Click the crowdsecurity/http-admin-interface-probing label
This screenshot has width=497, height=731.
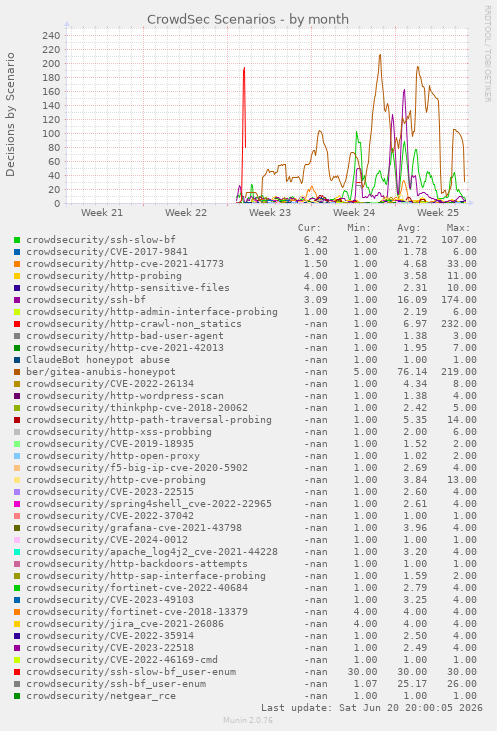[x=152, y=312]
